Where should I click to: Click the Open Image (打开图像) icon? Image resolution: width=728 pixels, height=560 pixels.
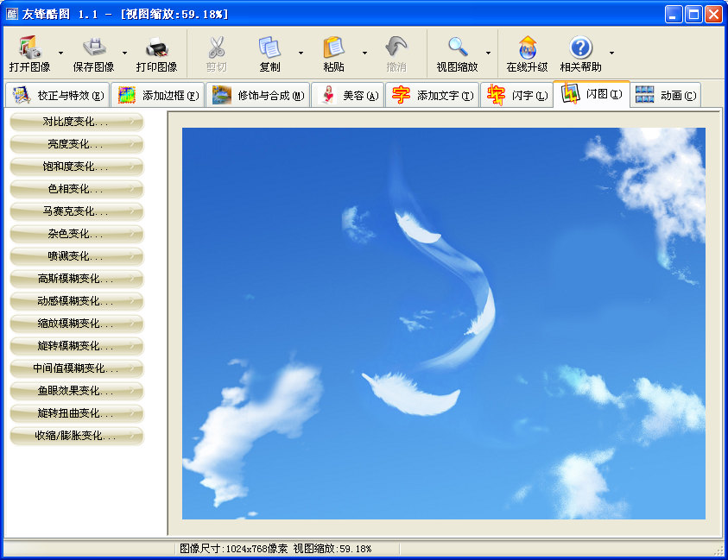[x=29, y=47]
